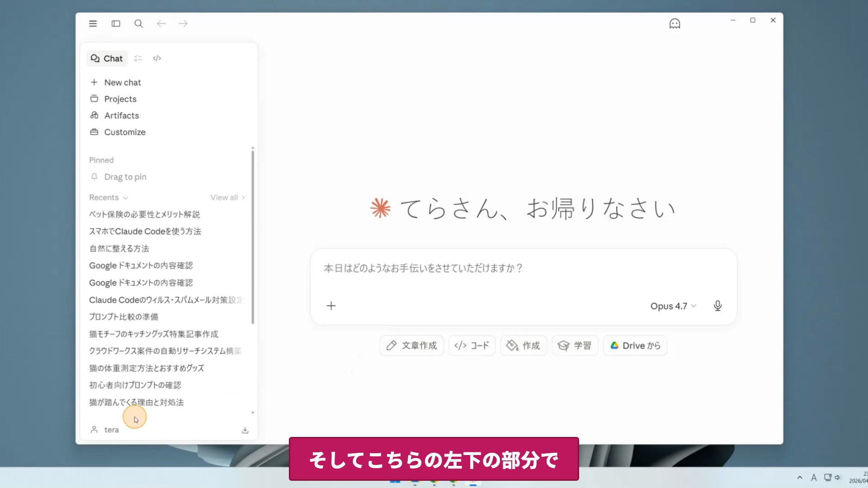Open chat 自然に整える方法
The height and width of the screenshot is (488, 868).
point(119,249)
